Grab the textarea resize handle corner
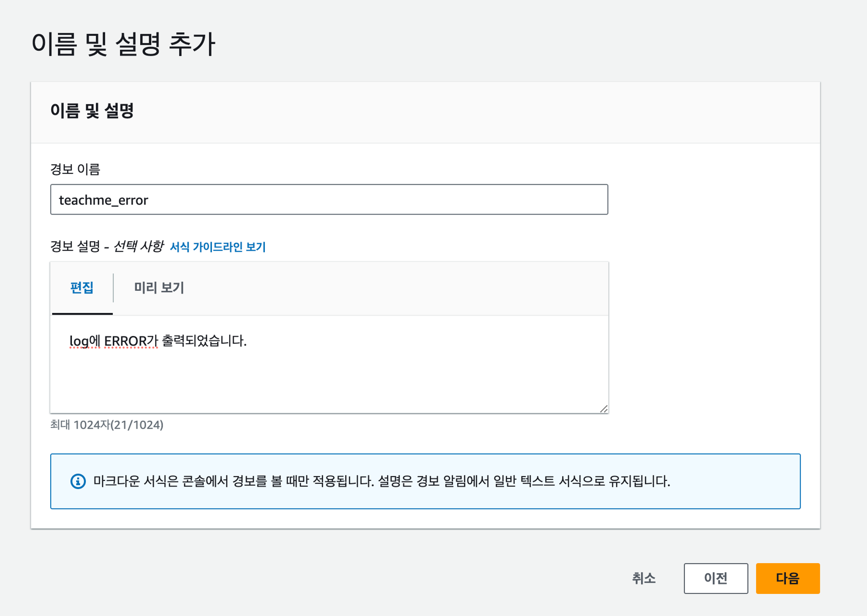This screenshot has width=867, height=616. (604, 409)
